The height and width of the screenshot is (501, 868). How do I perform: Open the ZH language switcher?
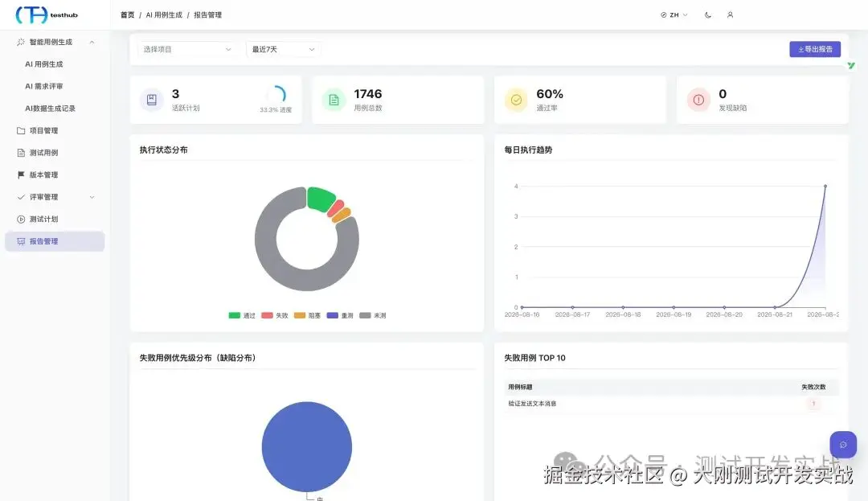674,15
